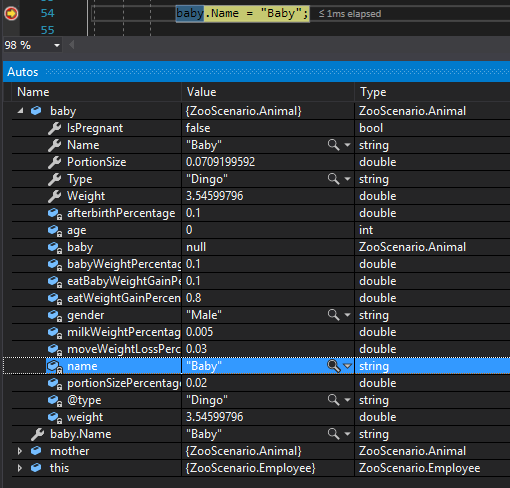Click the {ZooScenario.Animal} value of baby

243,111
